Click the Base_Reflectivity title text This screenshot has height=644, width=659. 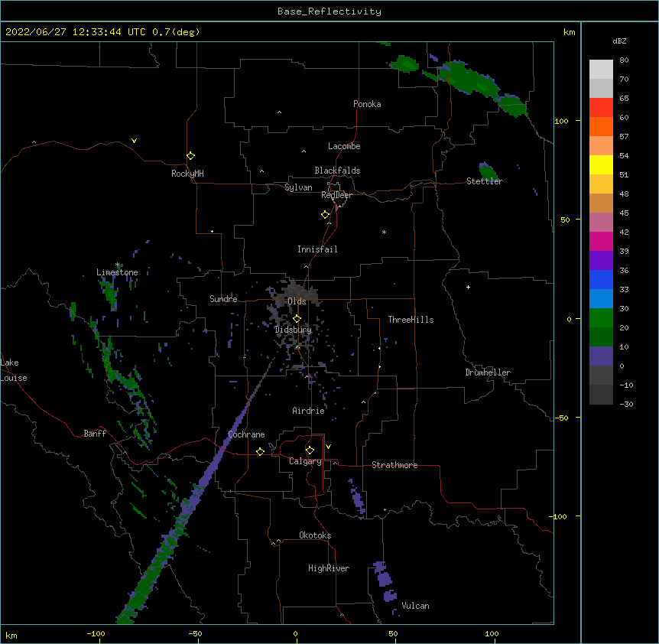[x=329, y=11]
